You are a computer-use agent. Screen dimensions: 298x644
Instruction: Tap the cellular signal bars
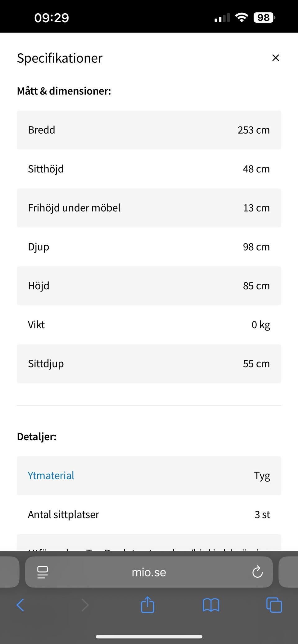[x=222, y=18]
